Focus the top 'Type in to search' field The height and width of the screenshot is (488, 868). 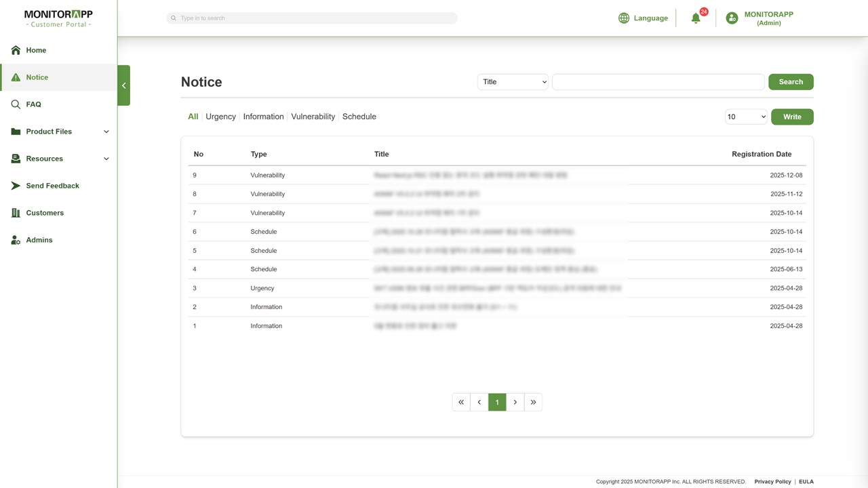[312, 18]
